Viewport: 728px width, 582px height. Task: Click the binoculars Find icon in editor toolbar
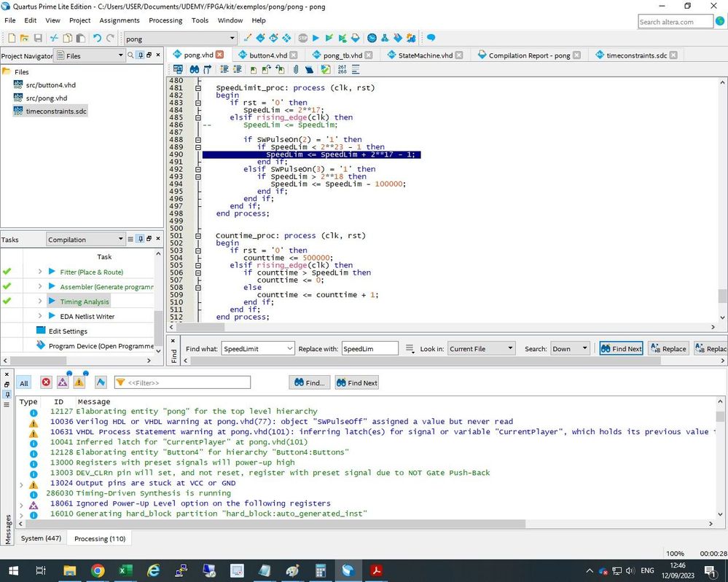pyautogui.click(x=195, y=70)
